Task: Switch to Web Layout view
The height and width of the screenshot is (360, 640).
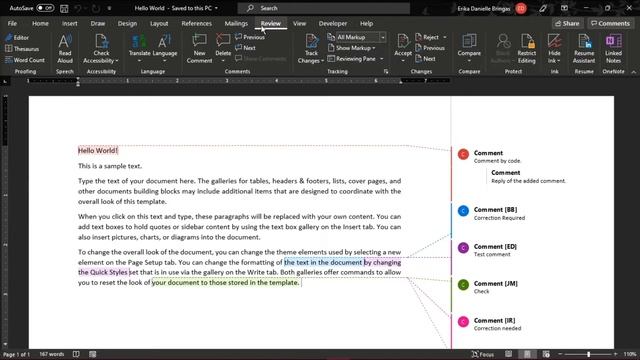Action: point(546,354)
